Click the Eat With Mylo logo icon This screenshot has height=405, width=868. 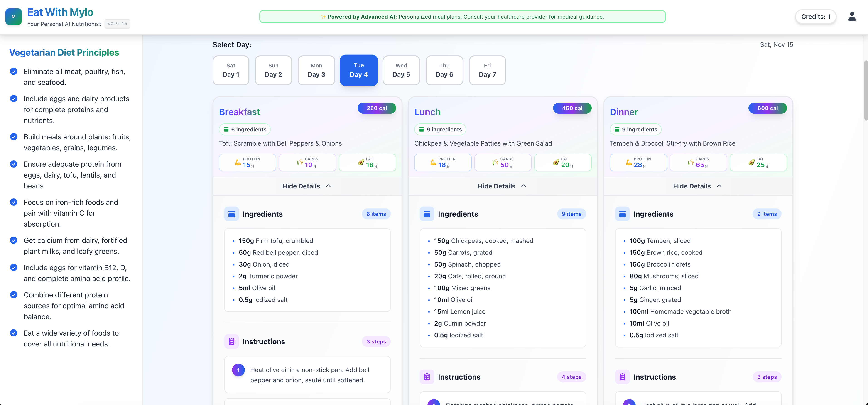(13, 16)
